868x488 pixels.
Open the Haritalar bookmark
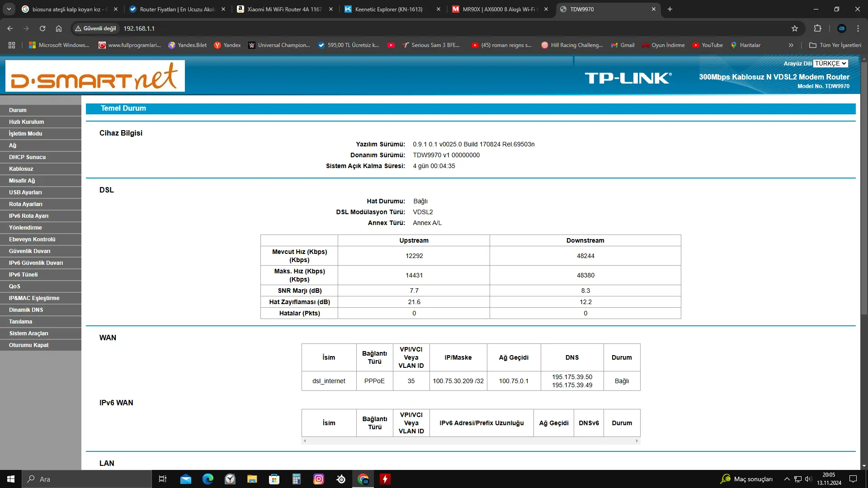click(x=745, y=45)
